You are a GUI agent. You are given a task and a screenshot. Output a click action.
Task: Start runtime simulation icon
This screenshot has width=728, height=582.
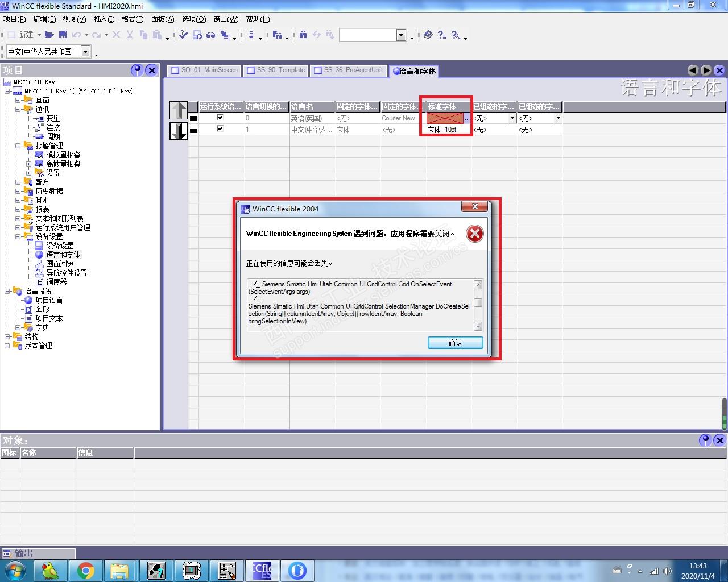pos(197,35)
